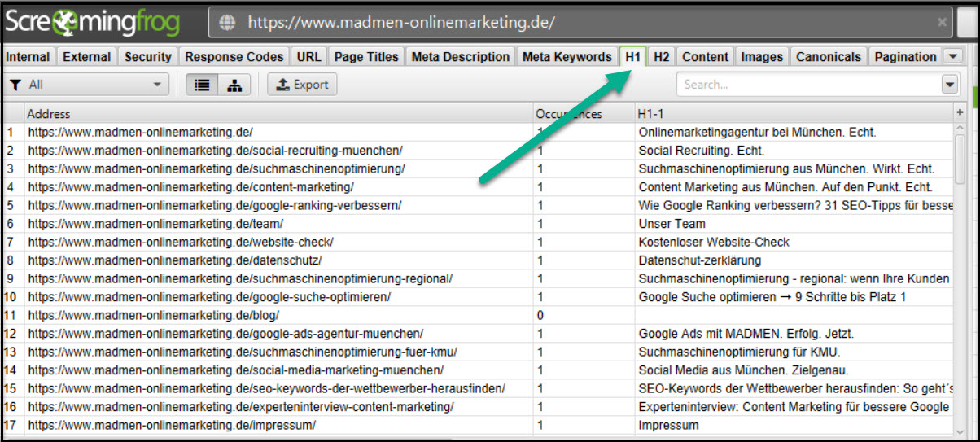Switch to the URL tab
Viewport: 980px width, 442px height.
click(x=309, y=57)
